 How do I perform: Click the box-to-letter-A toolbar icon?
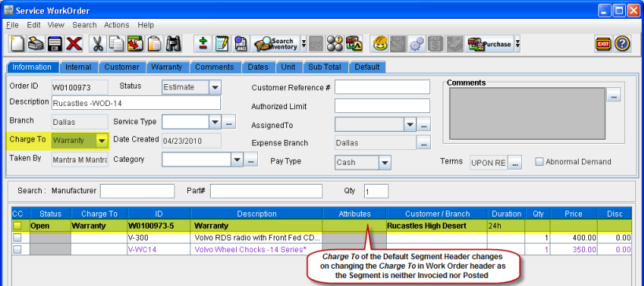[x=354, y=43]
